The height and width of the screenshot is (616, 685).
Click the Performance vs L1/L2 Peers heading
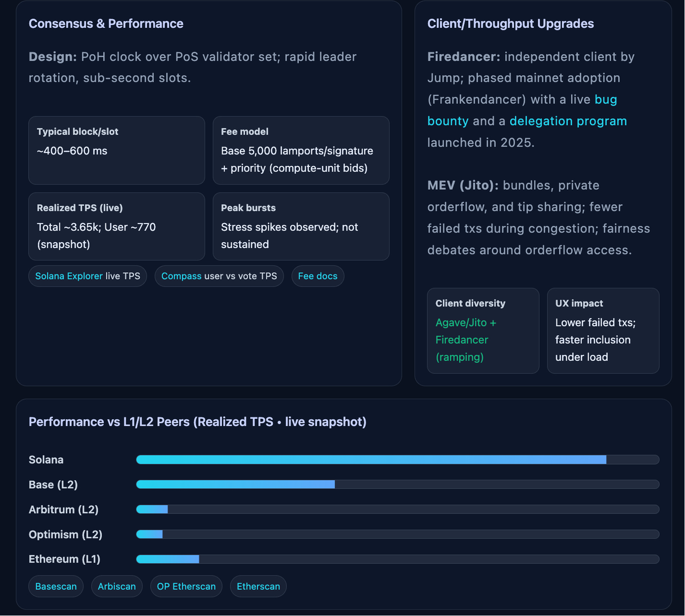197,422
